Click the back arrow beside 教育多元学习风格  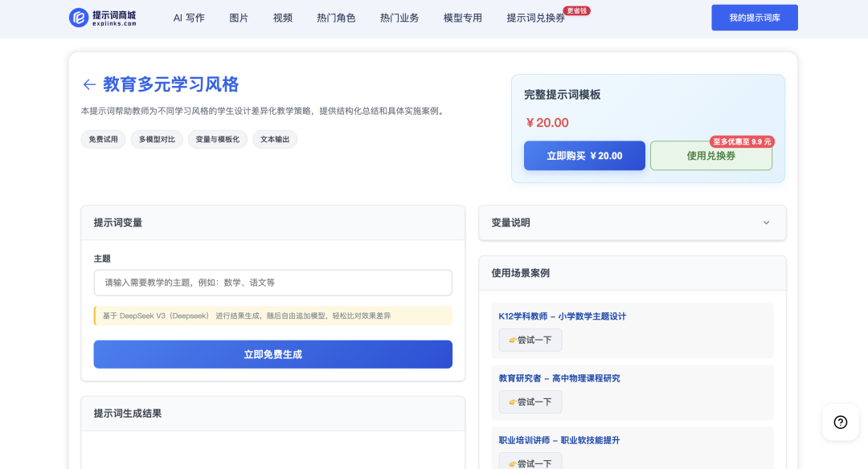pyautogui.click(x=89, y=84)
